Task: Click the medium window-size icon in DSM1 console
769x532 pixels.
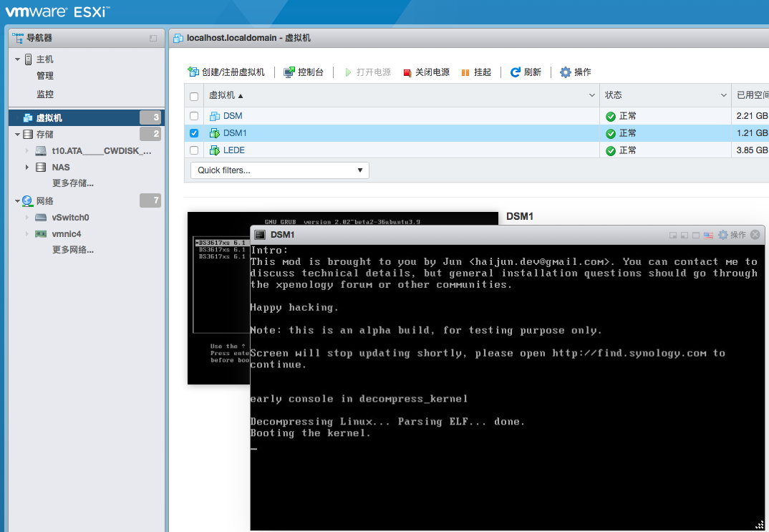Action: pos(685,236)
